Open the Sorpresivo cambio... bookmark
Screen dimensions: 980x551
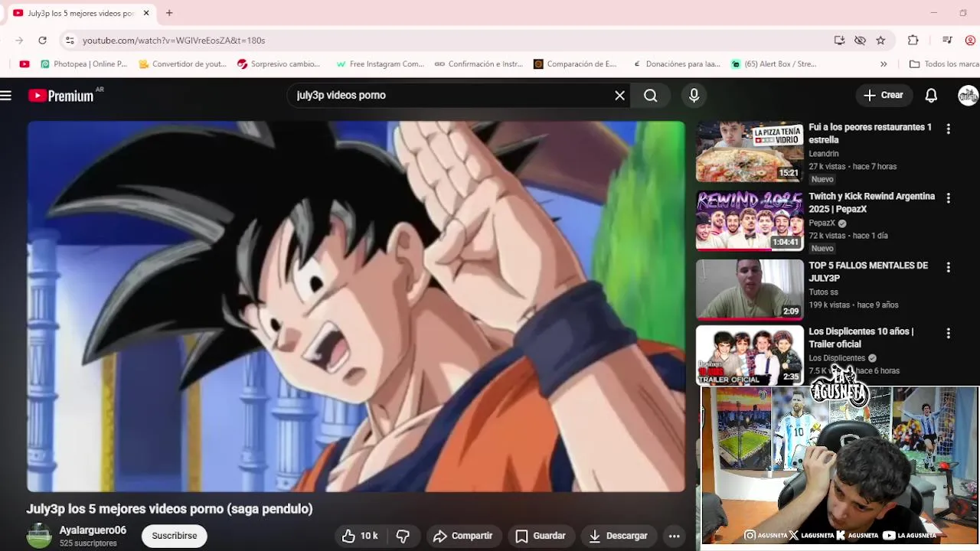279,64
